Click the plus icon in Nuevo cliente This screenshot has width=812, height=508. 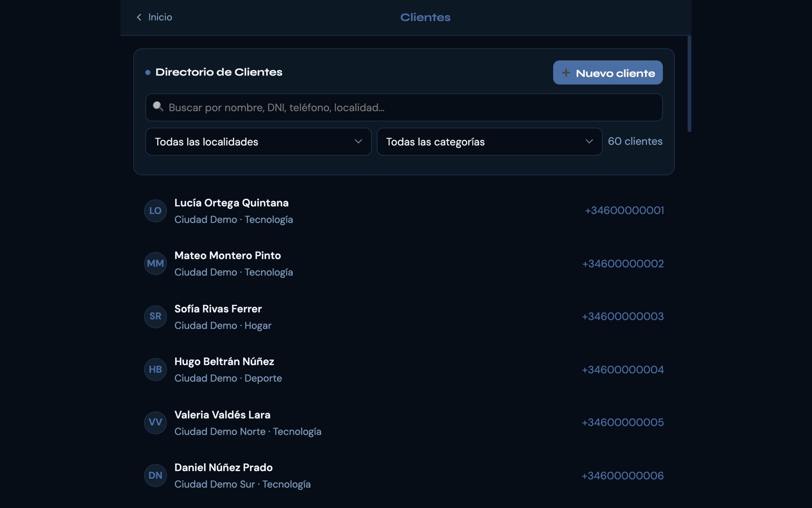(566, 73)
